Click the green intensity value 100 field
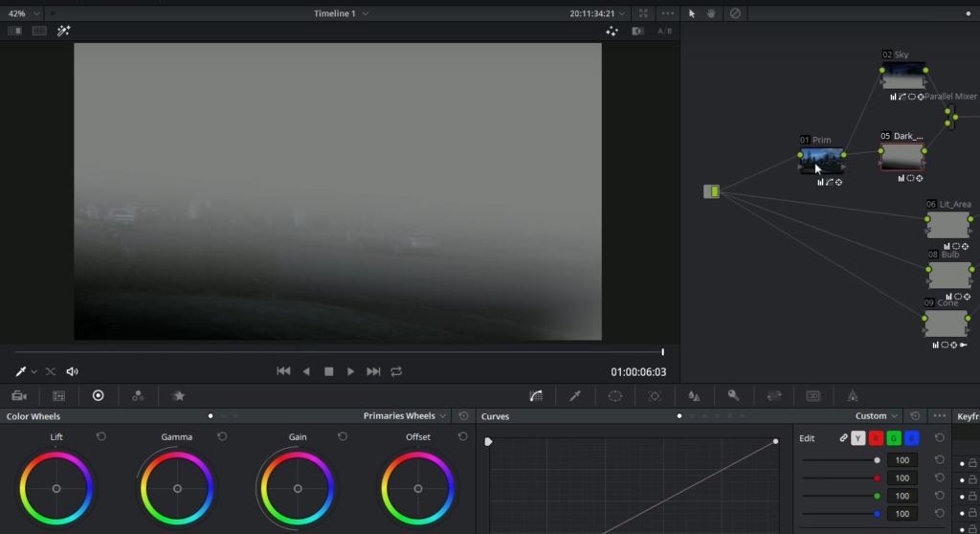Image resolution: width=980 pixels, height=534 pixels. [902, 496]
